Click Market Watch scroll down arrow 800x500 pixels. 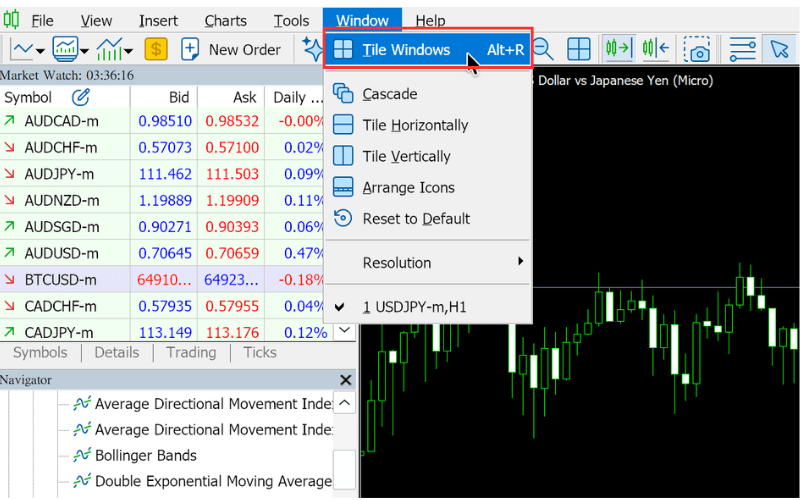(x=344, y=330)
